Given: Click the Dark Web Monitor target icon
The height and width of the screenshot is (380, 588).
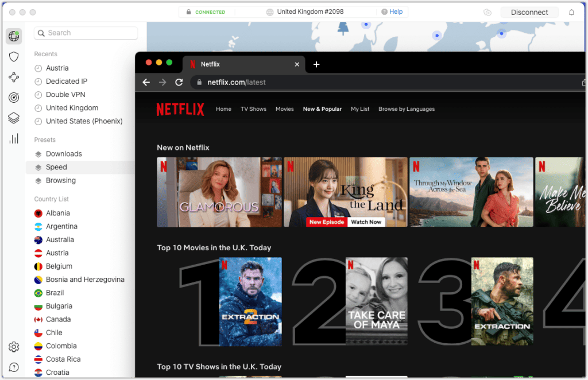Looking at the screenshot, I should tap(14, 98).
